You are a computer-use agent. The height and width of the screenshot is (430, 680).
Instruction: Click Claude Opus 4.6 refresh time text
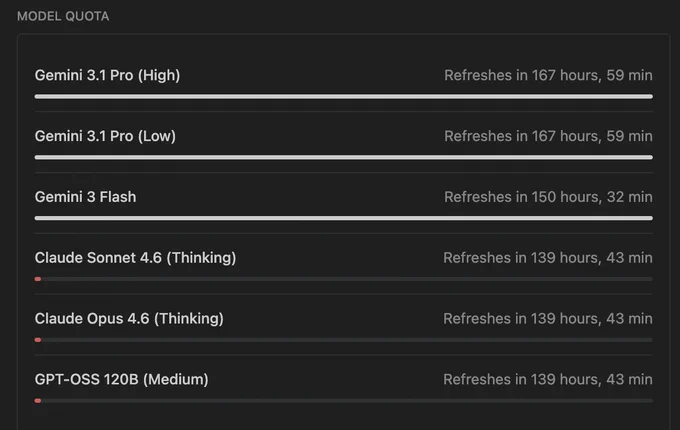click(548, 319)
